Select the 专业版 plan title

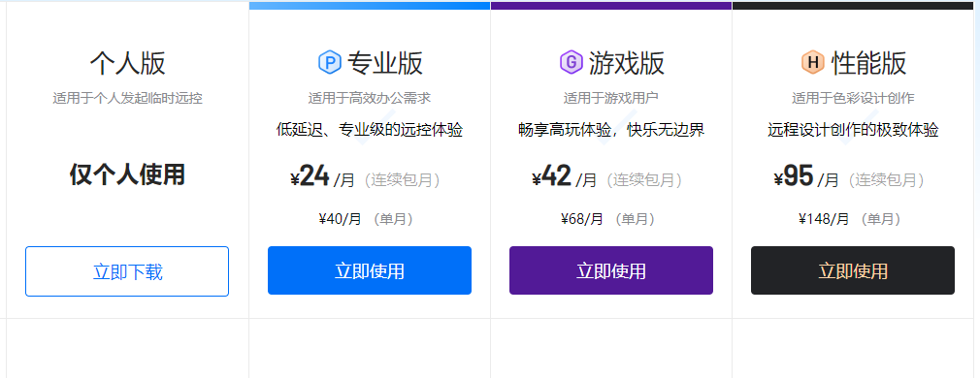coord(385,63)
